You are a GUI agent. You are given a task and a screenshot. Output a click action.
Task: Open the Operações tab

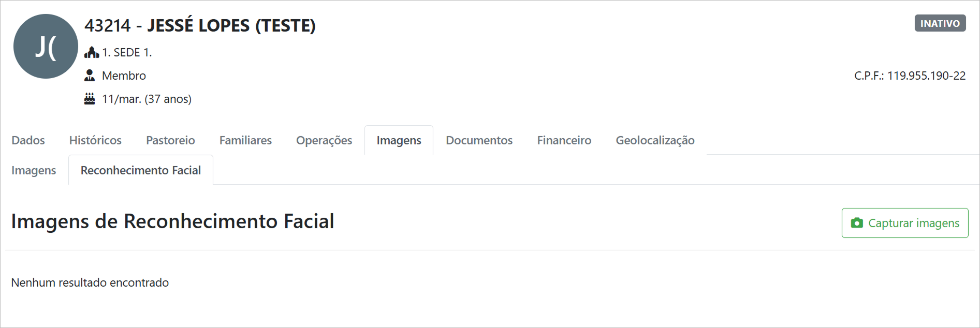(324, 140)
